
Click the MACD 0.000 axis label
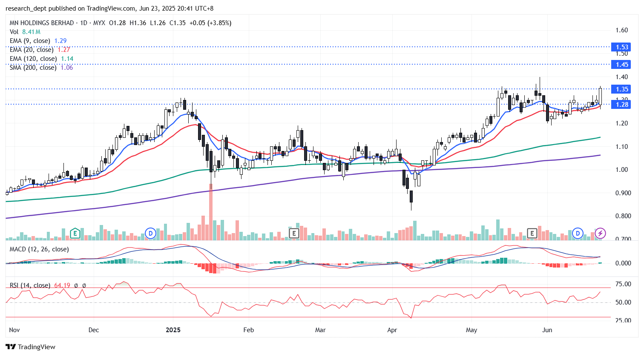[x=624, y=263]
